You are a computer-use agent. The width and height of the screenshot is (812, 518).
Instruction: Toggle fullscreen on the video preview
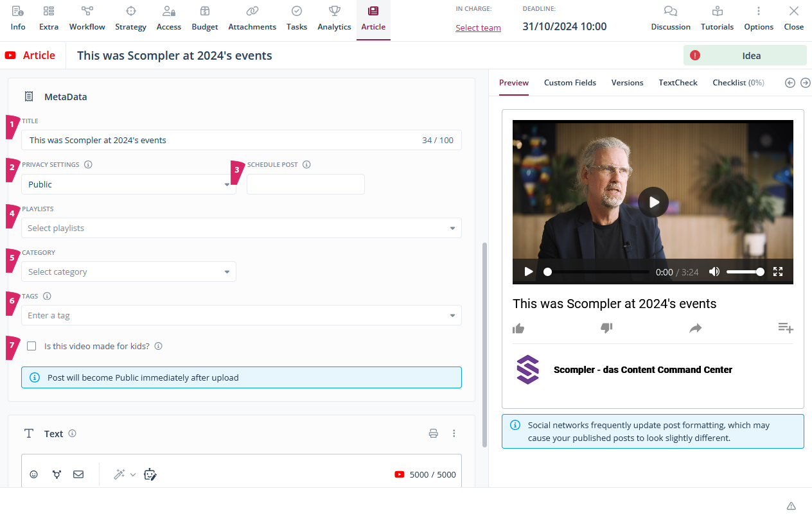(x=778, y=272)
